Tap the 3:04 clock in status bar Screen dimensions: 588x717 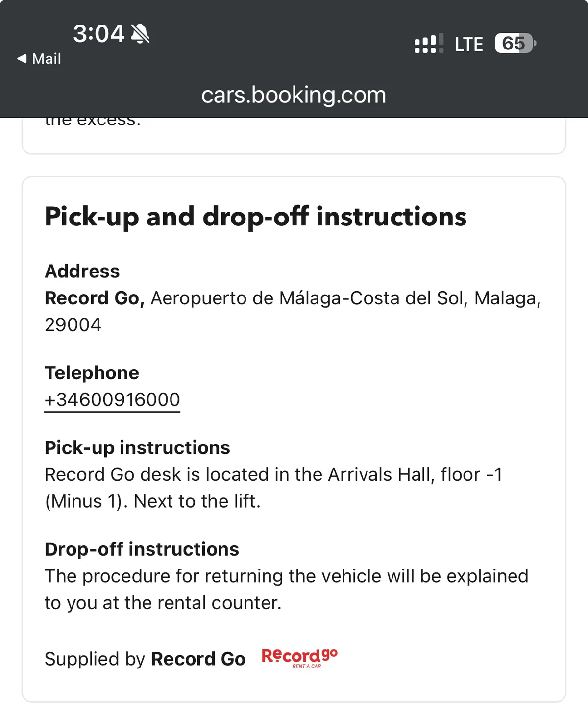pyautogui.click(x=98, y=34)
